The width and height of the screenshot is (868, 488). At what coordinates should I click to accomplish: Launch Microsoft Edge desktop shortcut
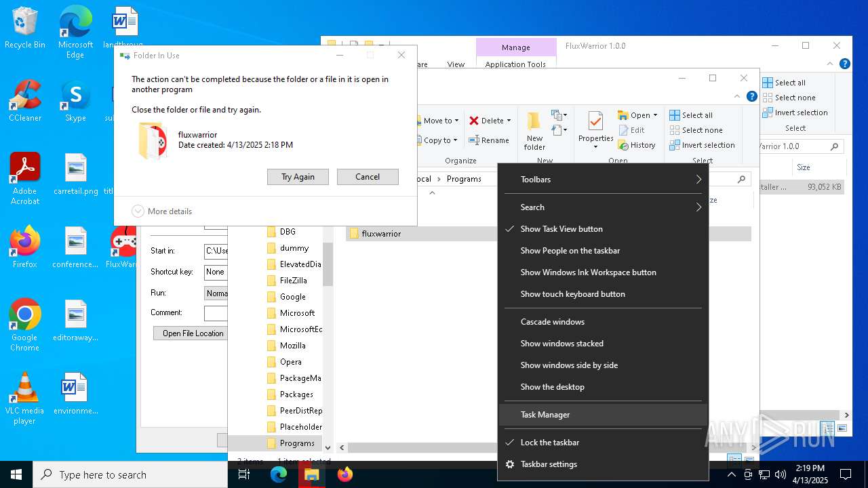75,33
